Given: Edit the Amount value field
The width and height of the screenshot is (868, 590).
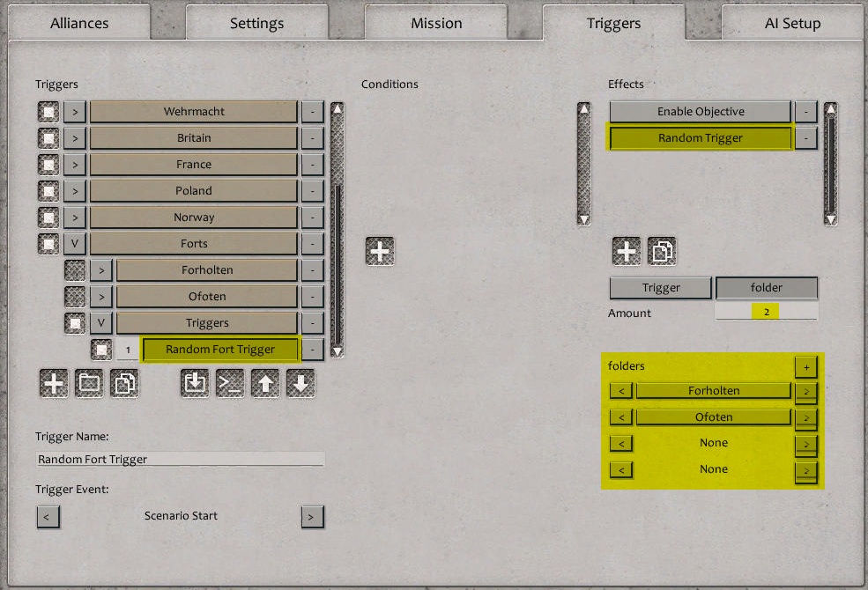Looking at the screenshot, I should (x=766, y=313).
